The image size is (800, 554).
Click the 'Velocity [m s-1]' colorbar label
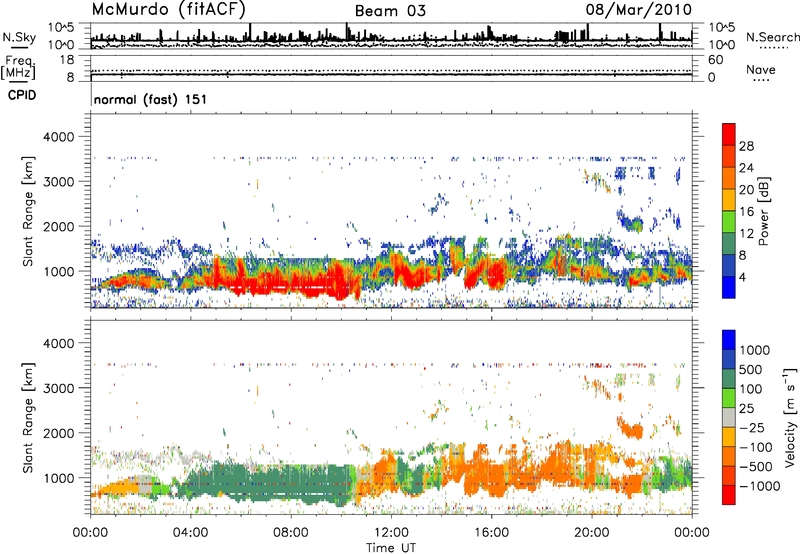(x=790, y=417)
